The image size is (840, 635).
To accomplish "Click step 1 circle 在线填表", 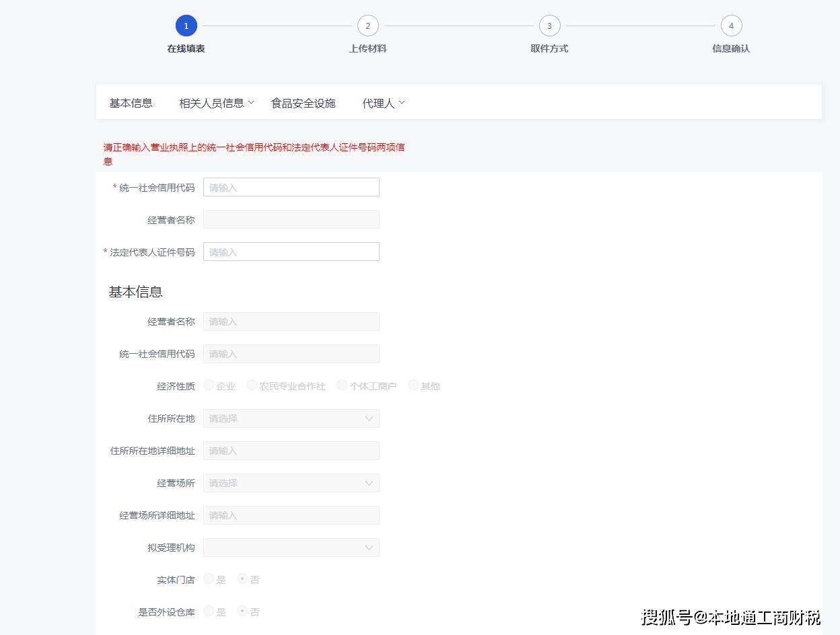I will [x=186, y=26].
